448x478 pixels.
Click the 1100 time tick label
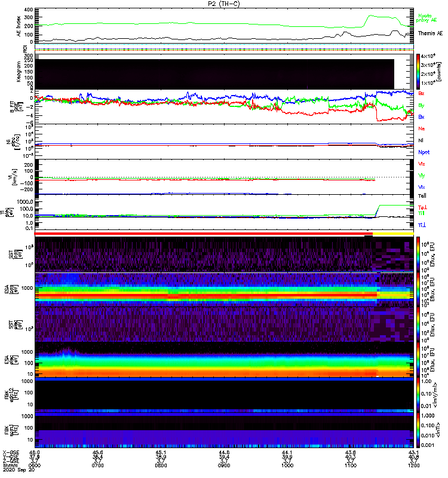[351, 465]
